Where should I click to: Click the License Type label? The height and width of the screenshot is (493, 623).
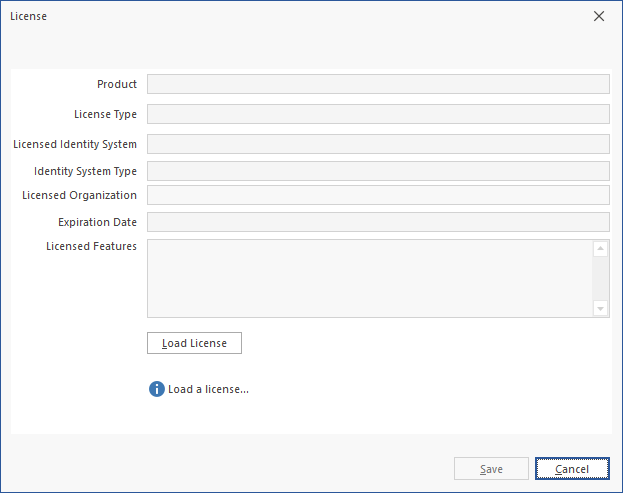click(105, 114)
